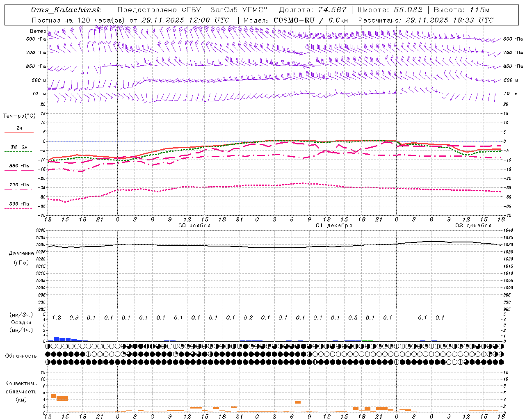
Task: Click the 0.9 precipitation amount value
Action: pos(74,317)
